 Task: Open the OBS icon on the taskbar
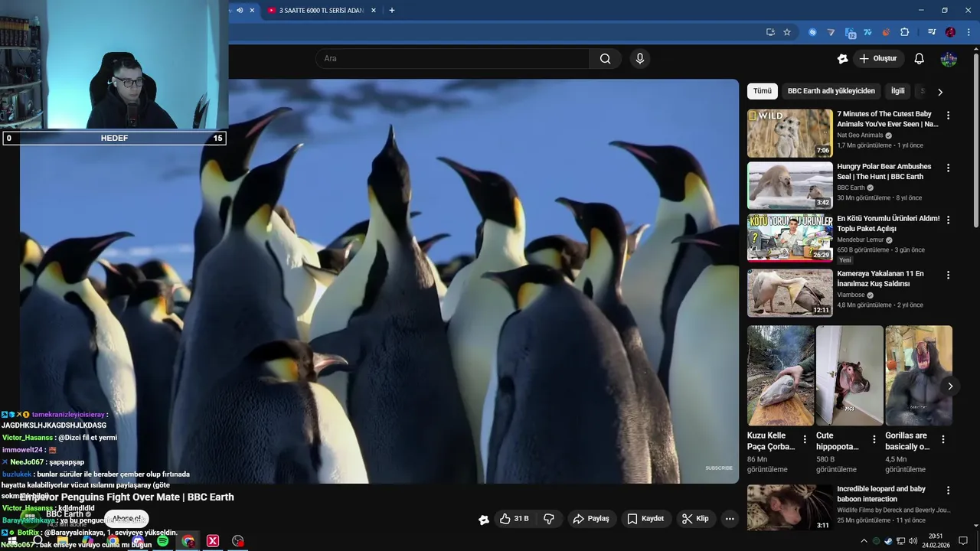pyautogui.click(x=238, y=541)
